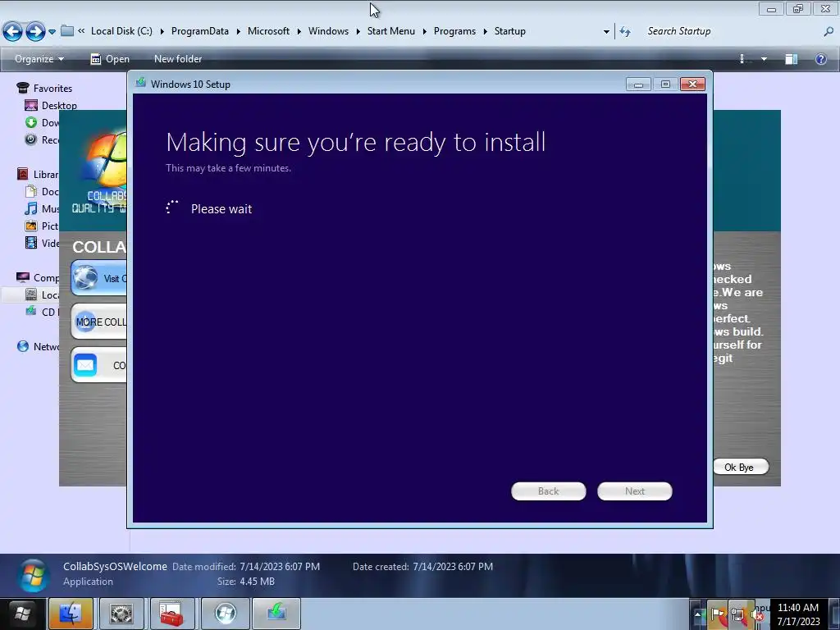This screenshot has width=840, height=630.
Task: Click Open in the Explorer toolbar
Action: tap(110, 59)
